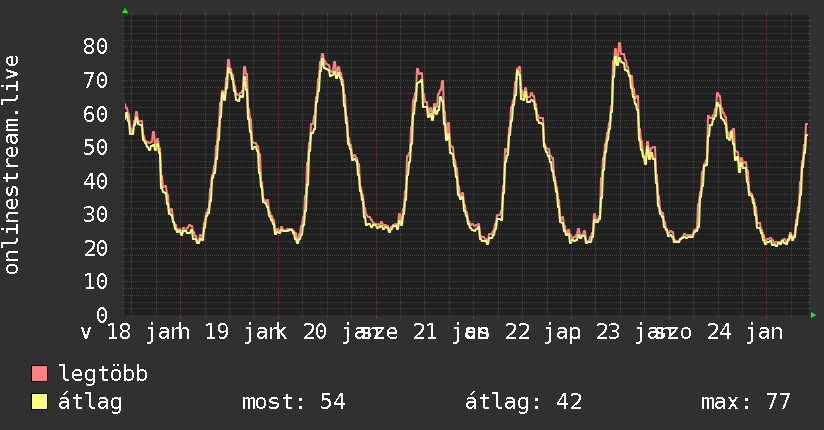Click the yellow átlag legend swatch

(x=39, y=402)
